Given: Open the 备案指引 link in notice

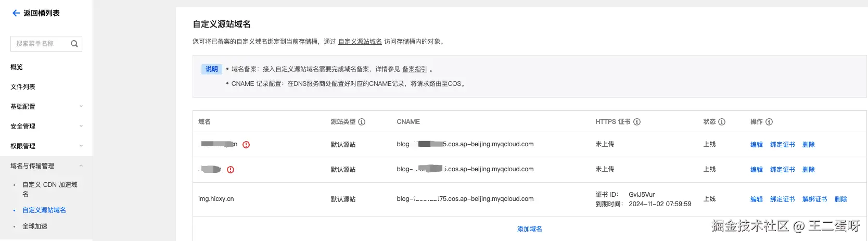Looking at the screenshot, I should [x=414, y=69].
